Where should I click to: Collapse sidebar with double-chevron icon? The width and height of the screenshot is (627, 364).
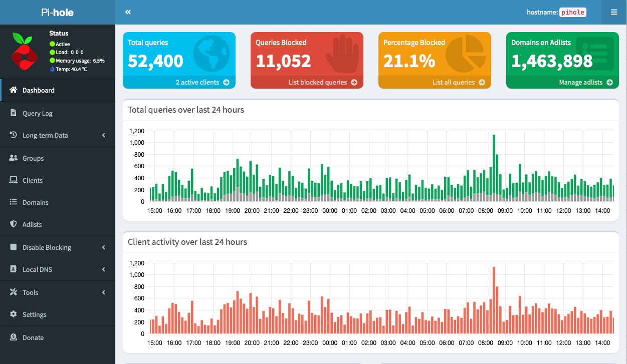[128, 12]
